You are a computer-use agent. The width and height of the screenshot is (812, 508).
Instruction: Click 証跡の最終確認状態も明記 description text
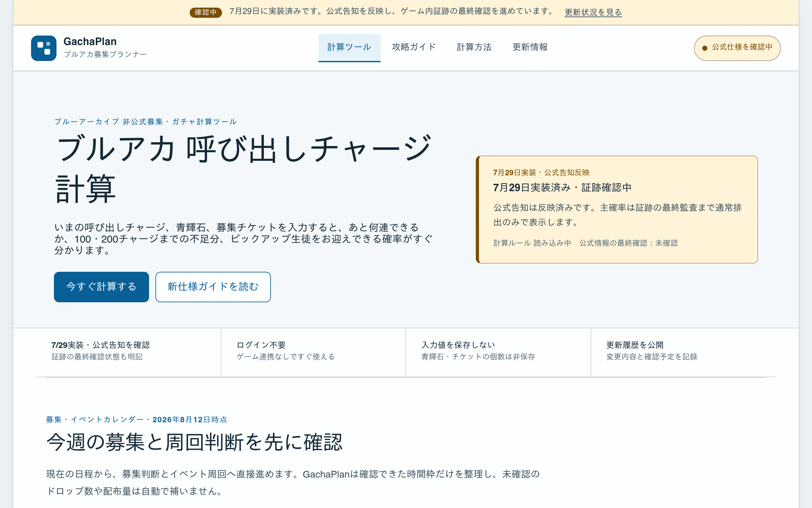coord(97,357)
